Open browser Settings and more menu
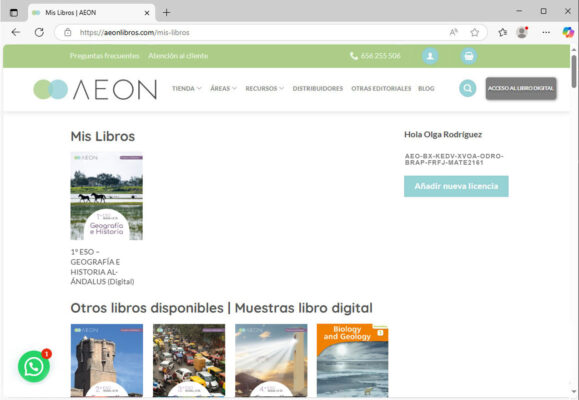Image resolution: width=579 pixels, height=400 pixels. (546, 33)
